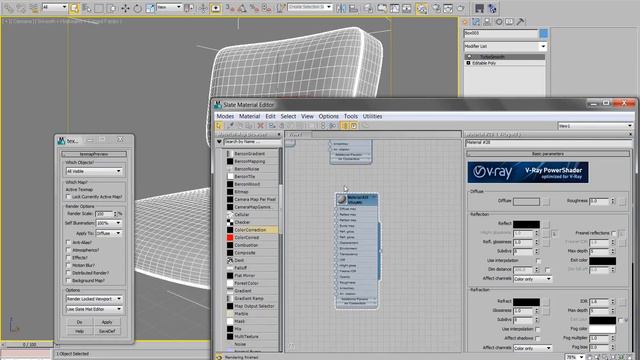Click the Pick Material tool in Slate toolbar
The height and width of the screenshot is (360, 640).
tap(230, 126)
